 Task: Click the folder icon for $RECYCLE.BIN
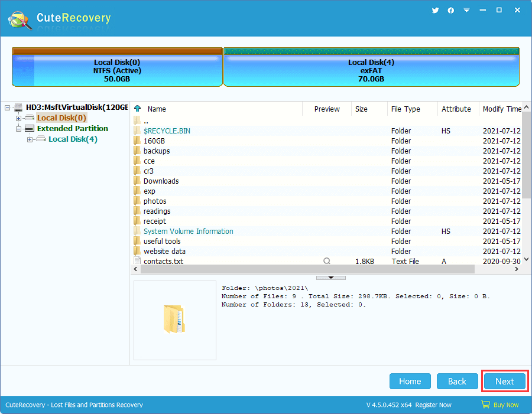coord(137,131)
